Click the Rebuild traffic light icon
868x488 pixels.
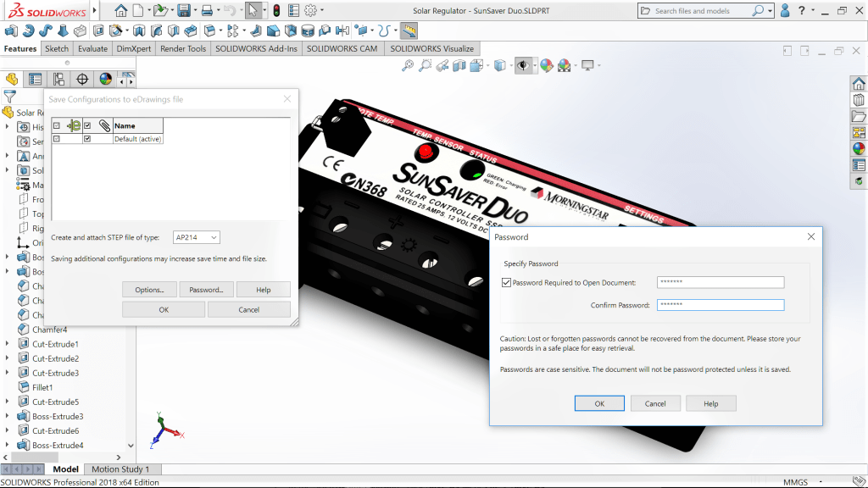pos(275,11)
